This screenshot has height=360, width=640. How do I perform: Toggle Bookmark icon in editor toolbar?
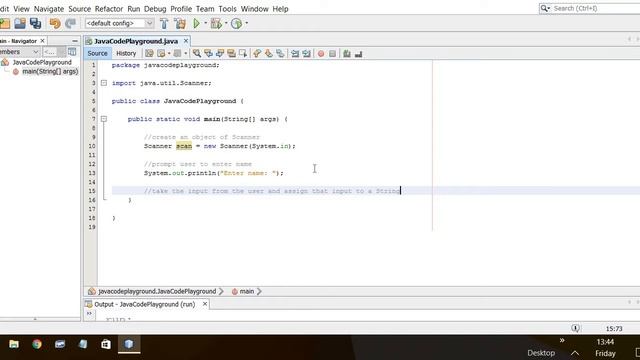280,53
